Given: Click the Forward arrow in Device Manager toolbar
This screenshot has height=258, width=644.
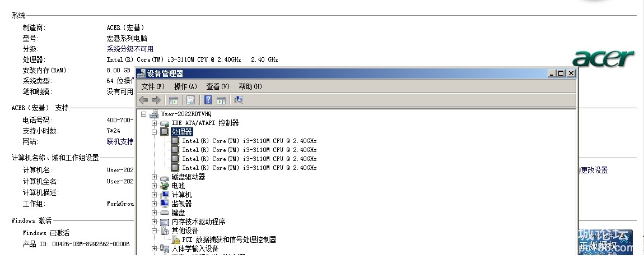Looking at the screenshot, I should point(156,100).
